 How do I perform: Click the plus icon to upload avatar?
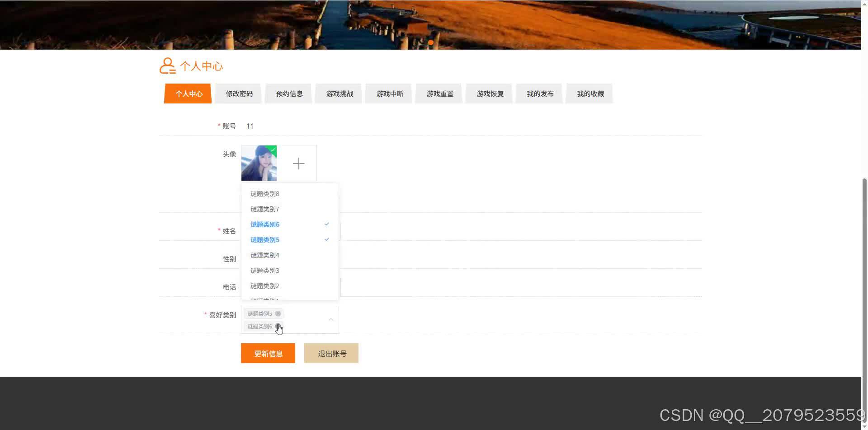click(x=299, y=163)
